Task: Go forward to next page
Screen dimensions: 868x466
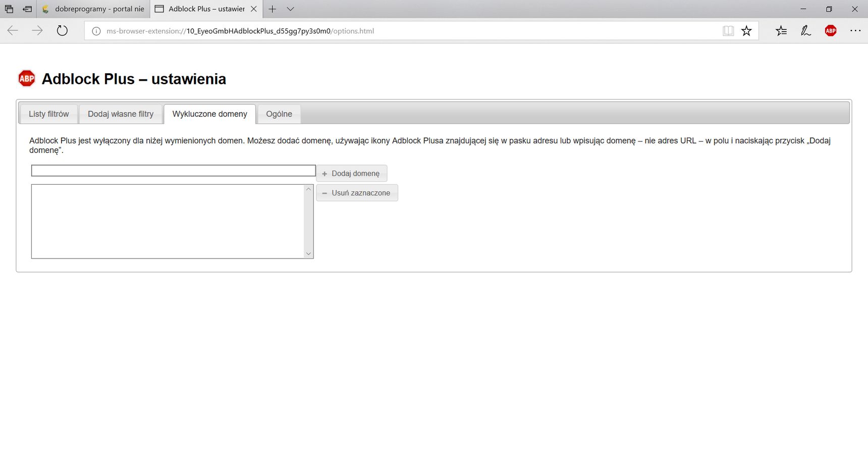Action: pyautogui.click(x=37, y=31)
